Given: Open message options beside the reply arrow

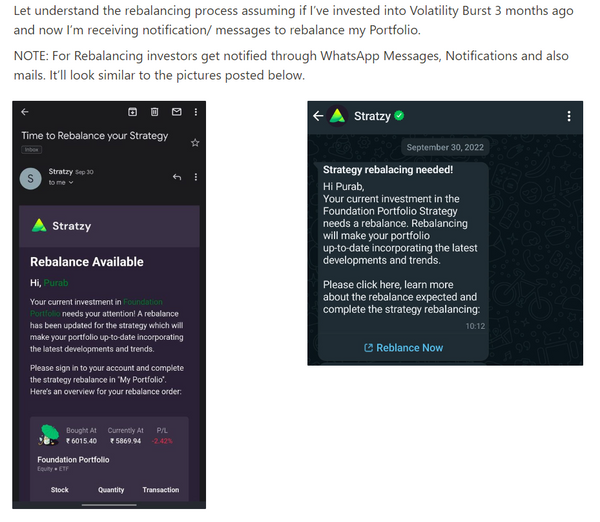Looking at the screenshot, I should [x=195, y=177].
